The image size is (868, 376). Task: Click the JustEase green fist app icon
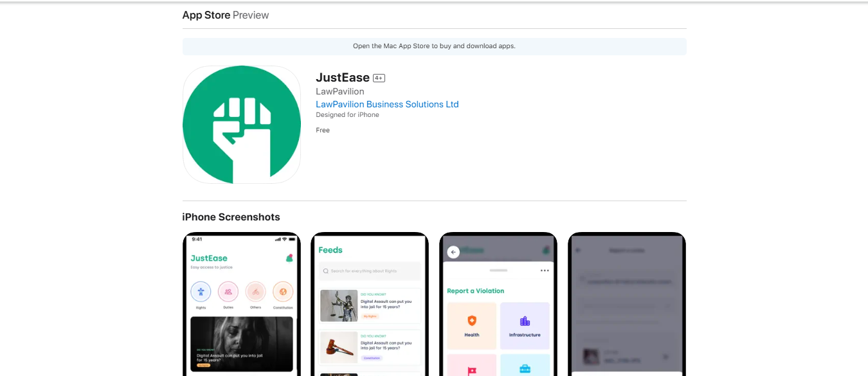242,125
